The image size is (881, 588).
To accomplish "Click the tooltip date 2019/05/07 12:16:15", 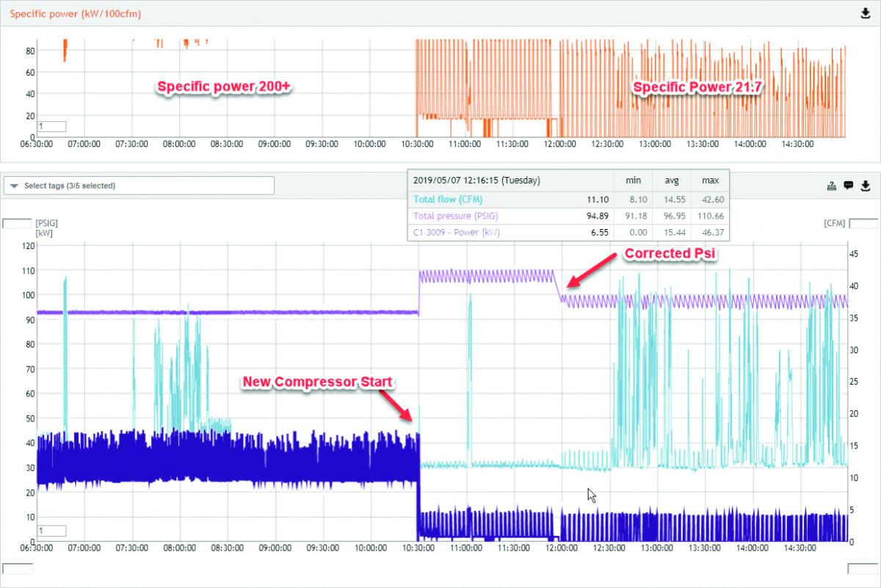I will tap(476, 180).
